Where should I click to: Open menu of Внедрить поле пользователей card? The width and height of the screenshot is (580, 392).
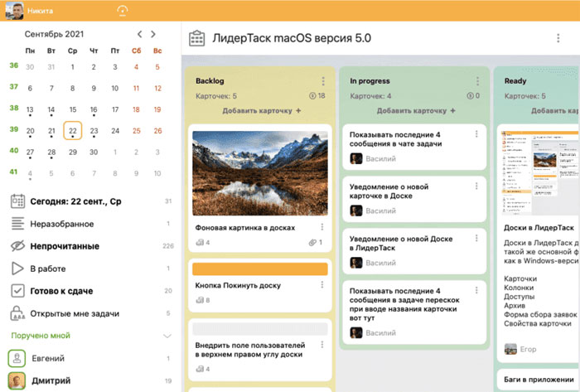point(322,345)
